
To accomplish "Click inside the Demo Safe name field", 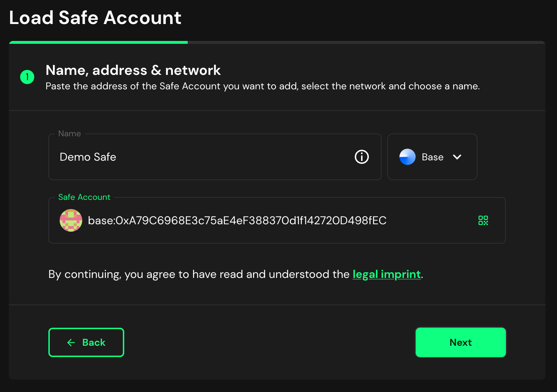I will (176, 157).
